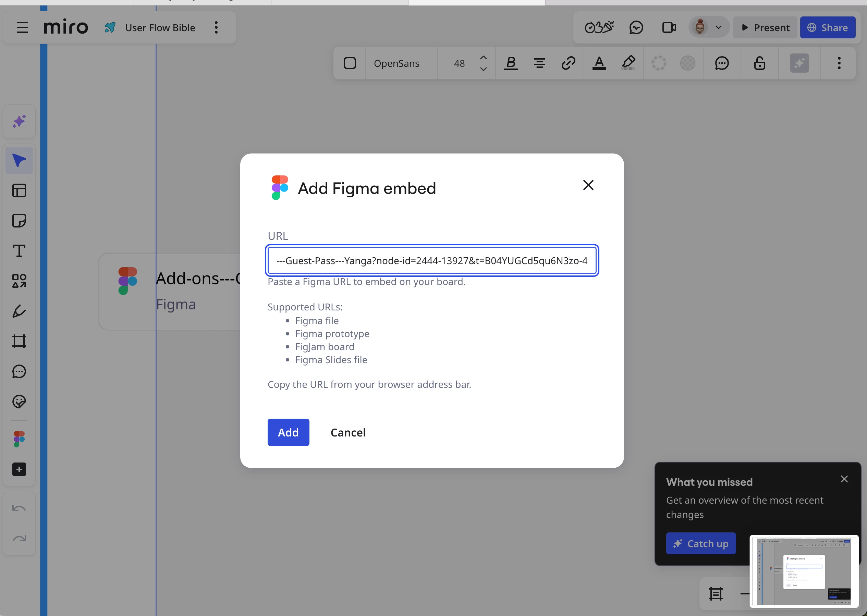Expand the collaborators dropdown chevron
867x616 pixels.
pos(718,27)
